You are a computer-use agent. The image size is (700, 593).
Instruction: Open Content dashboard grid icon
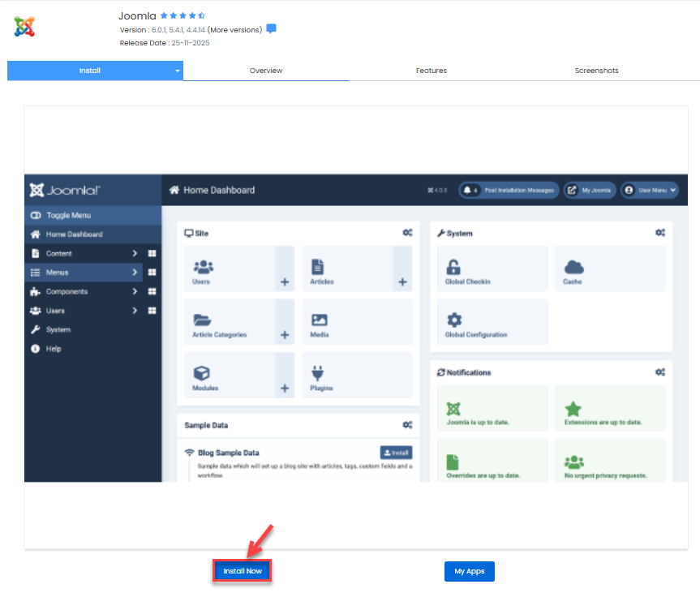(x=152, y=253)
